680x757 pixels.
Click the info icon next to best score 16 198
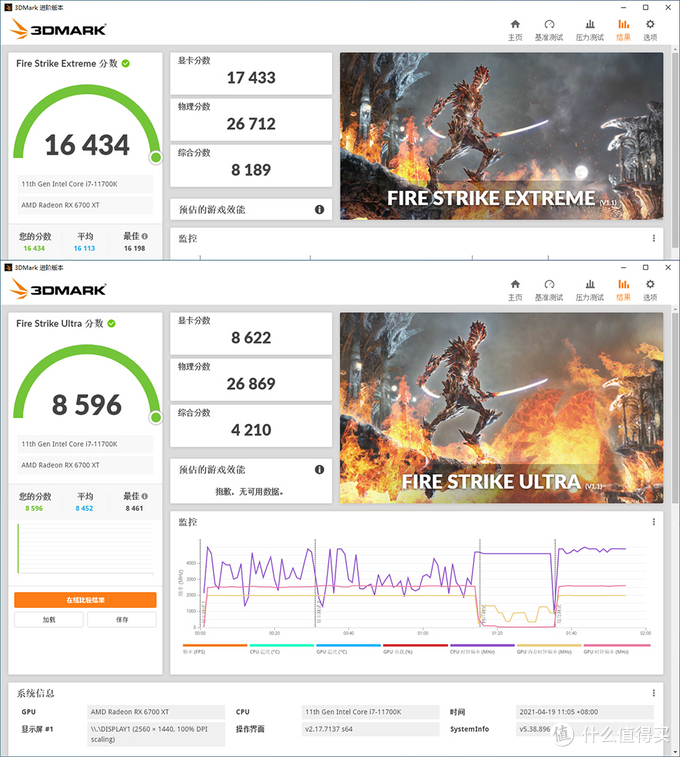[145, 236]
